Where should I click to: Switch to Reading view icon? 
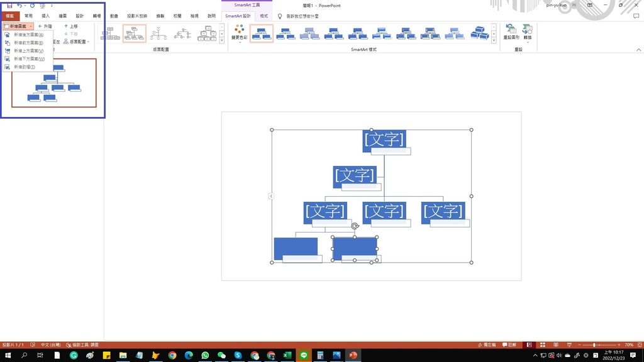coord(556,345)
